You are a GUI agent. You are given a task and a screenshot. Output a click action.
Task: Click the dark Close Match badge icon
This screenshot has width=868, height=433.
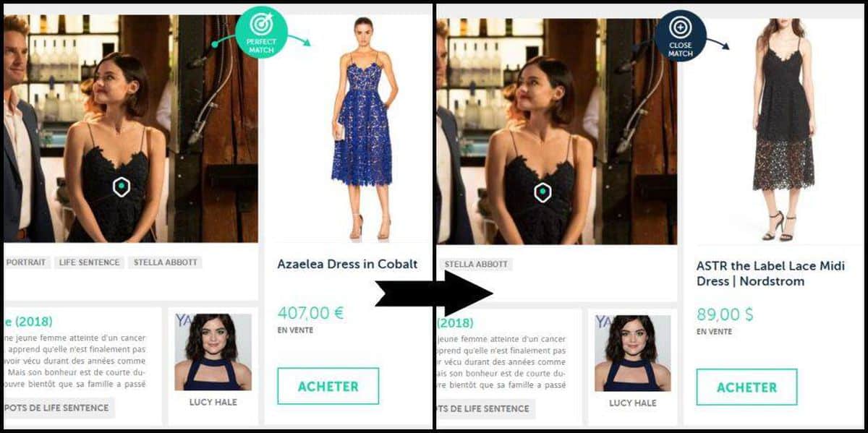click(681, 35)
